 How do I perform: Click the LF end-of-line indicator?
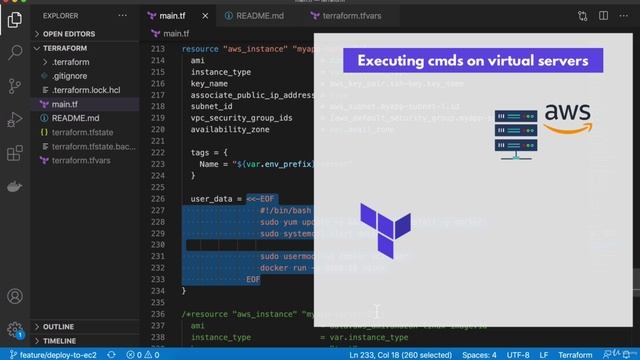pyautogui.click(x=543, y=355)
